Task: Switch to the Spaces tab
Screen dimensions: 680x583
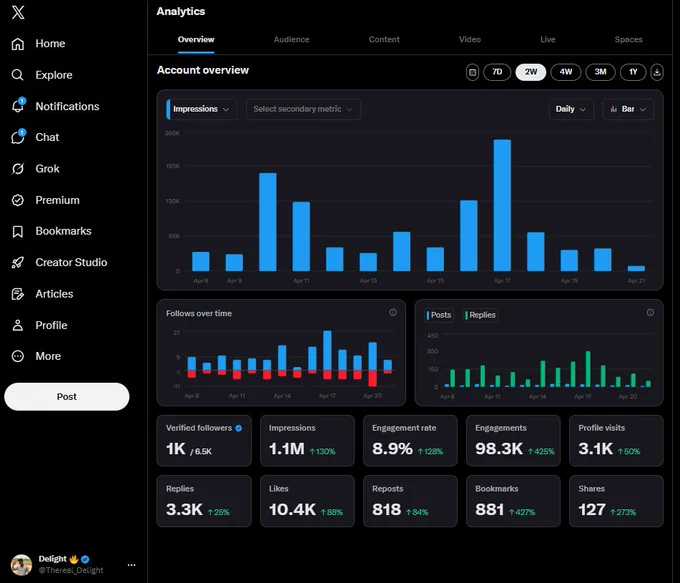Action: tap(628, 39)
